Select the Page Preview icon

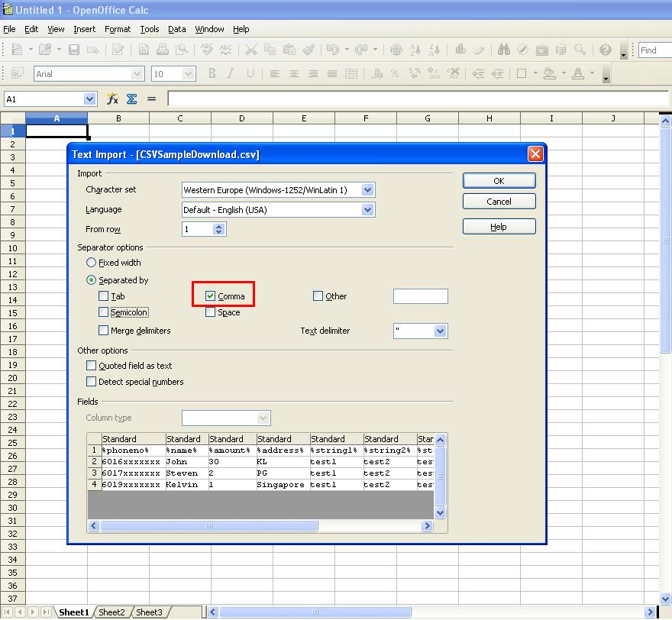point(183,48)
